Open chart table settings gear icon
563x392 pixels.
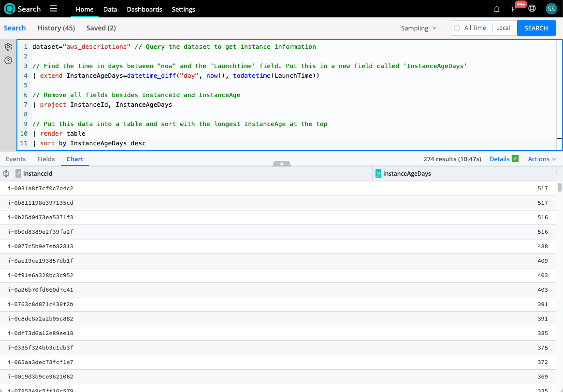coord(6,174)
